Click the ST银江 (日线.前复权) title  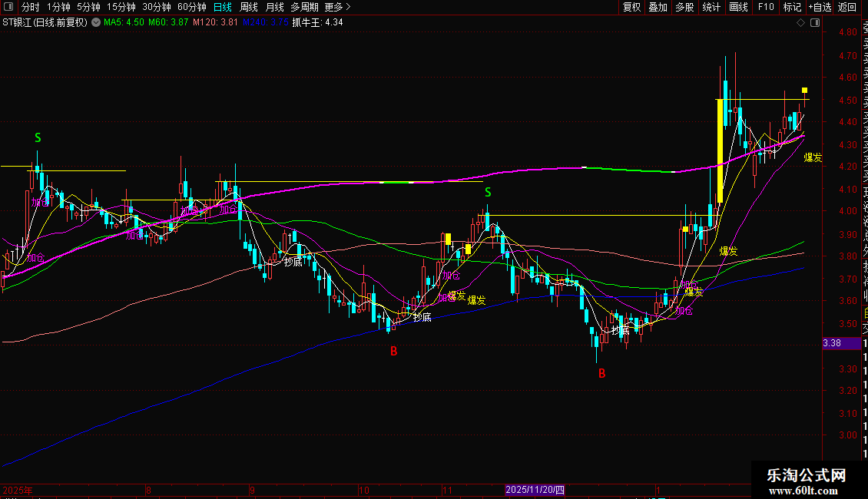45,23
